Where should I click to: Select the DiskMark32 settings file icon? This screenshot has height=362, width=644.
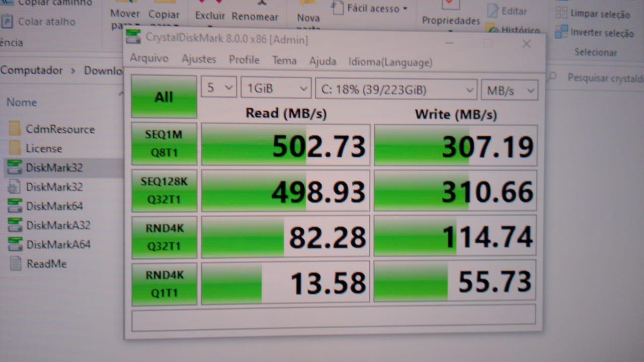pos(15,187)
